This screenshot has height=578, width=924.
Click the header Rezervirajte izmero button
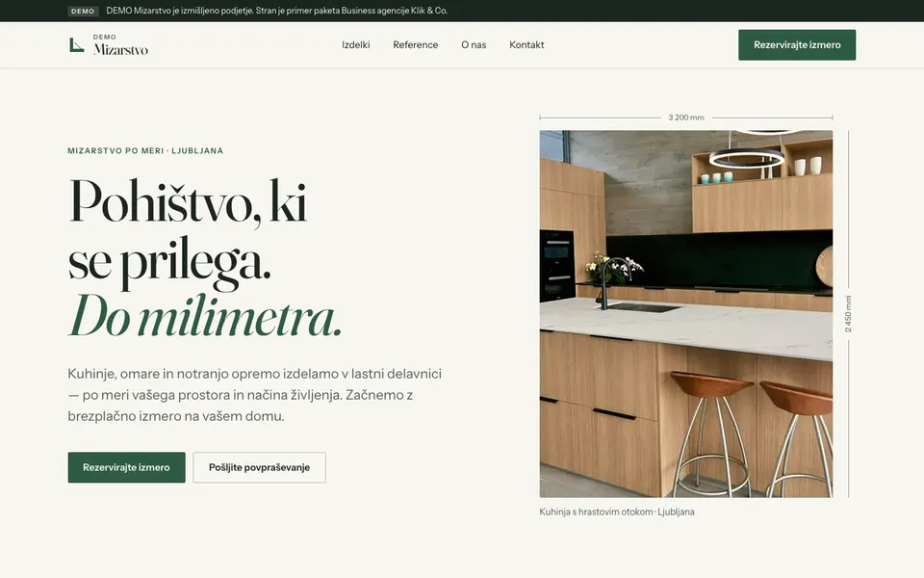(x=797, y=45)
